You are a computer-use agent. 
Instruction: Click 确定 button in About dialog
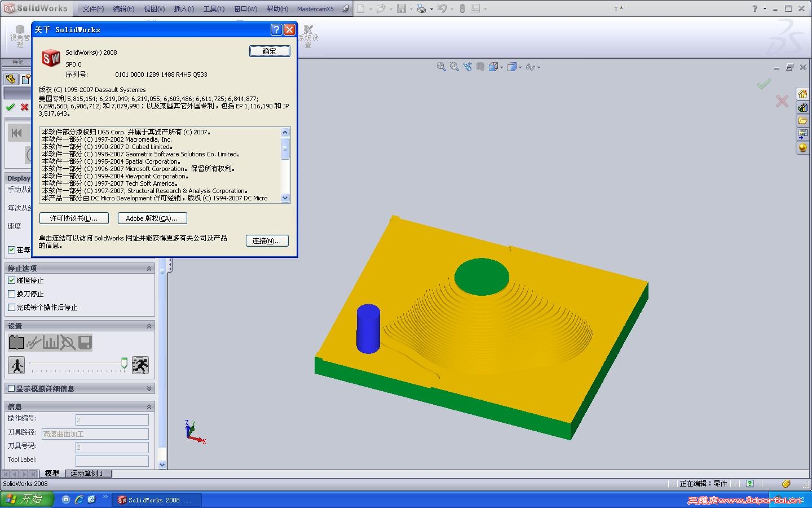click(x=270, y=51)
